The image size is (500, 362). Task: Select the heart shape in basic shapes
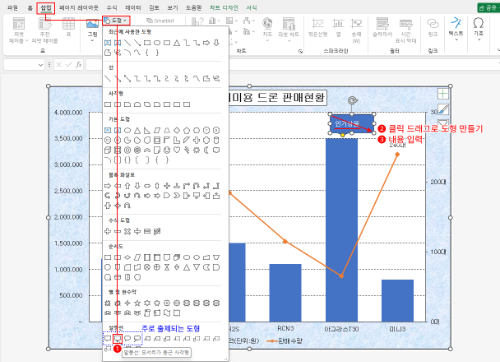177,150
